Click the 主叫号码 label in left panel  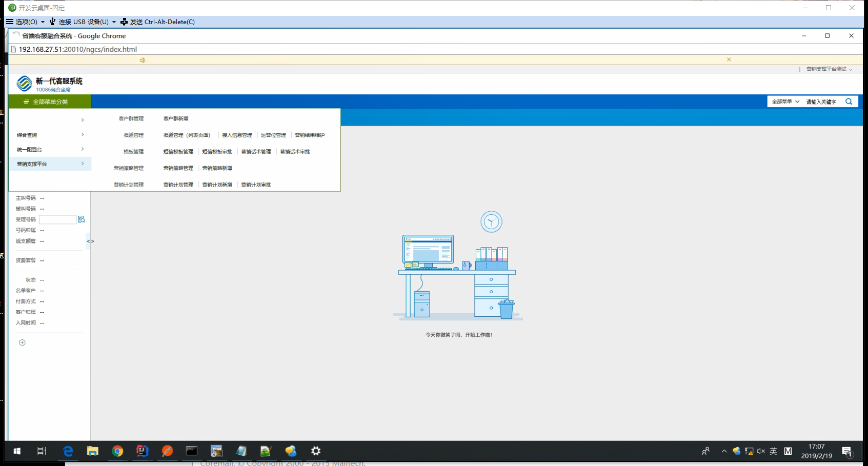26,198
